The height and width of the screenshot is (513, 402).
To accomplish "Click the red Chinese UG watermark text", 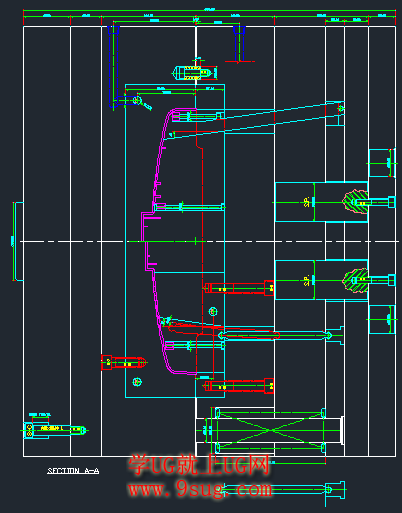I will coord(199,465).
